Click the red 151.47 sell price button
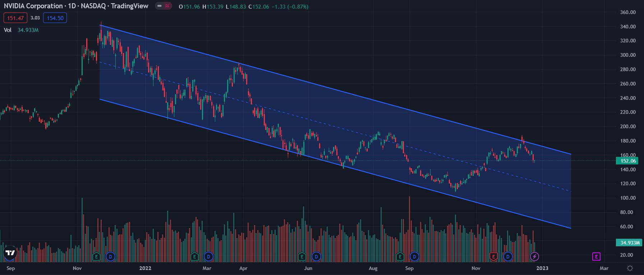 pyautogui.click(x=15, y=18)
